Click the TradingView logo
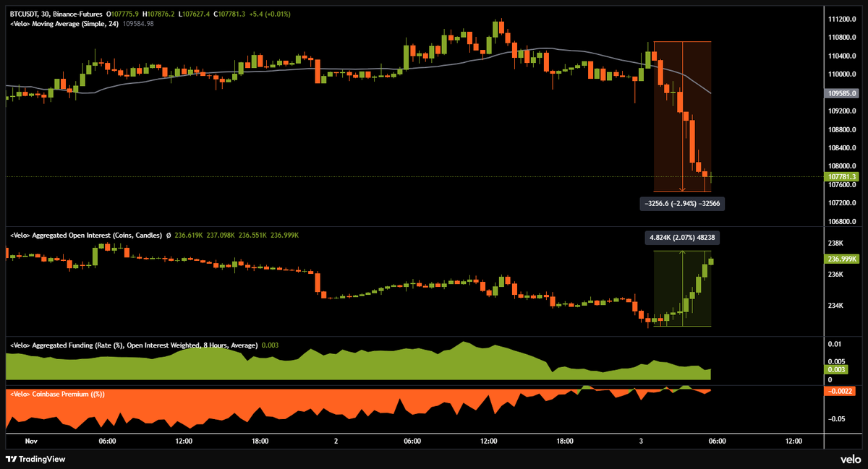This screenshot has width=868, height=469. point(35,458)
